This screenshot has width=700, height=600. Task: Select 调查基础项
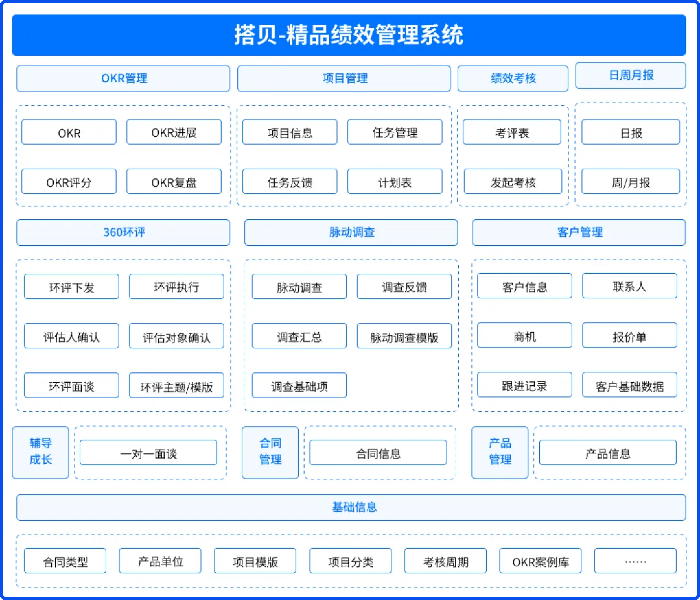click(x=299, y=385)
